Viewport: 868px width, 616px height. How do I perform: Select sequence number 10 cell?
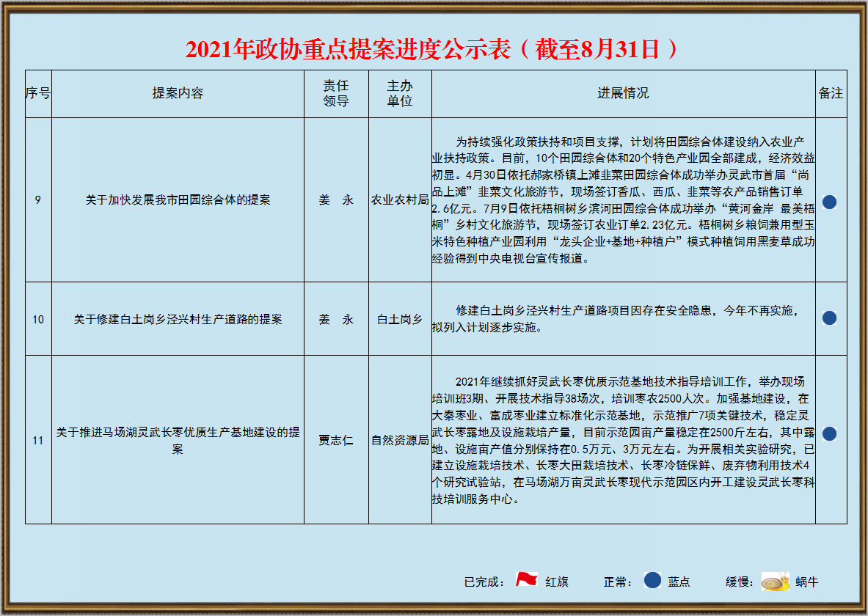click(38, 319)
